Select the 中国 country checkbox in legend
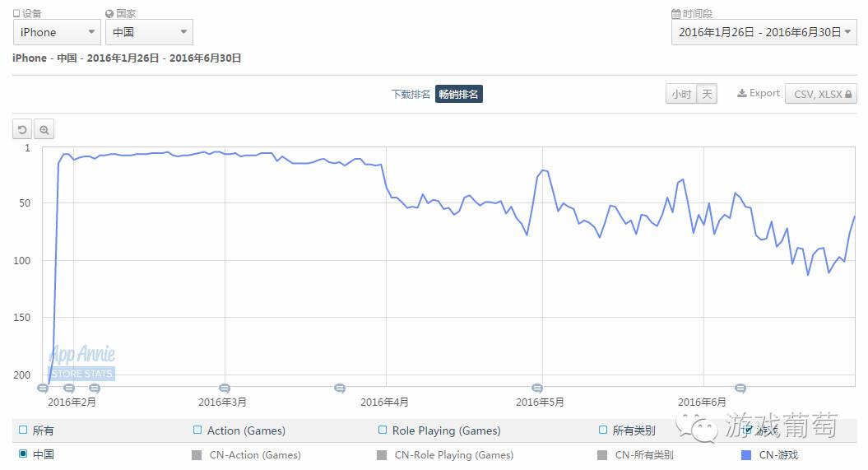This screenshot has height=470, width=868. [x=22, y=454]
